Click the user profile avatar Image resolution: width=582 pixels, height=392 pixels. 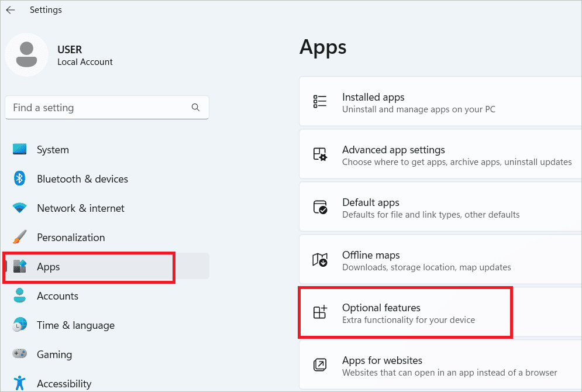pos(26,55)
